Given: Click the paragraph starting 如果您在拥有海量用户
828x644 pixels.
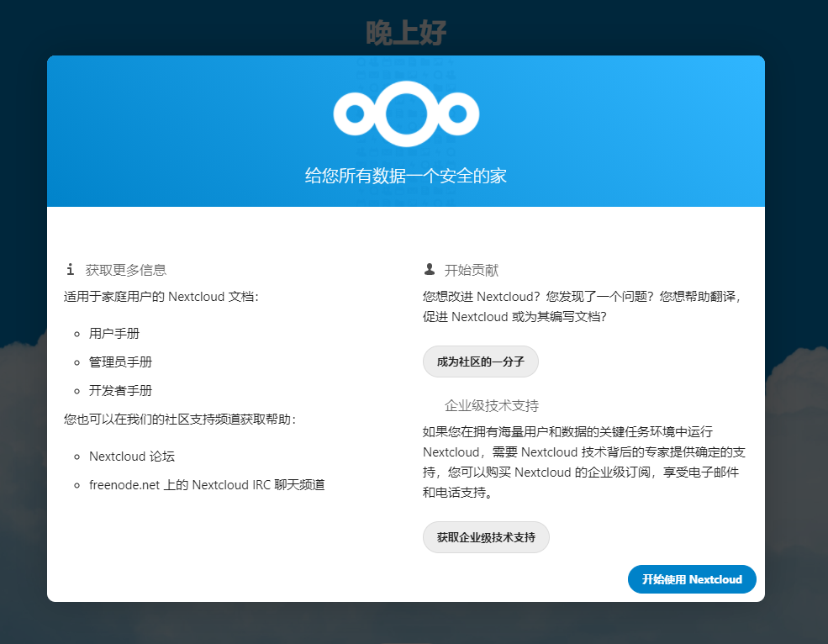Looking at the screenshot, I should pyautogui.click(x=584, y=462).
